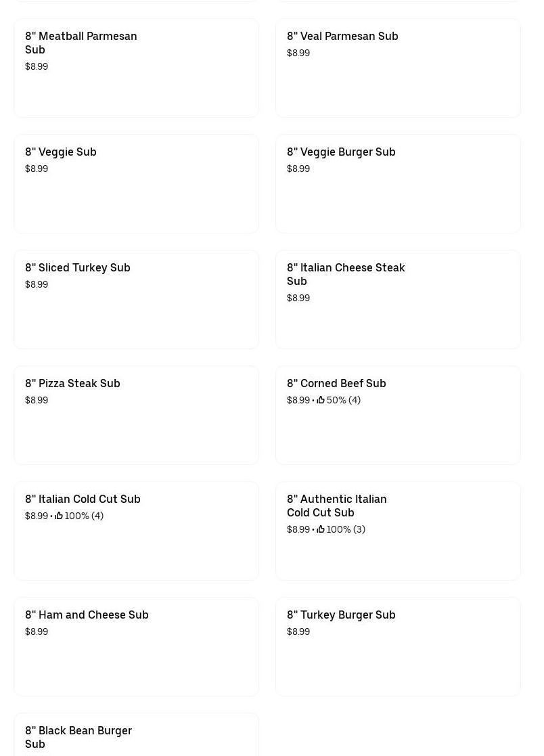544x756 pixels.
Task: Select the 8" Veal Parmesan Sub
Action: tap(342, 36)
